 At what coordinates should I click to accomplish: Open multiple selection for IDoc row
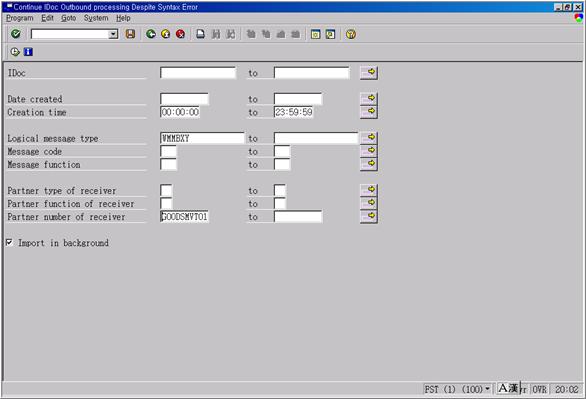point(369,73)
